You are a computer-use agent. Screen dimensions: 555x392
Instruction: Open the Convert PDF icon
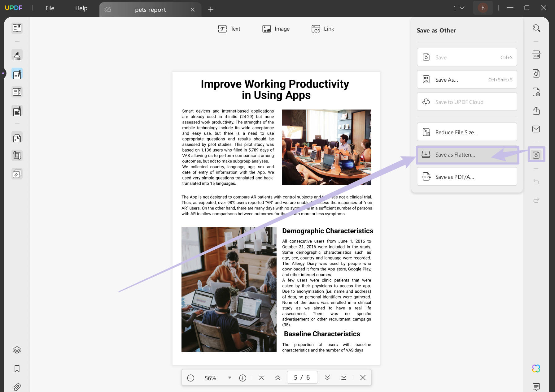pyautogui.click(x=536, y=73)
